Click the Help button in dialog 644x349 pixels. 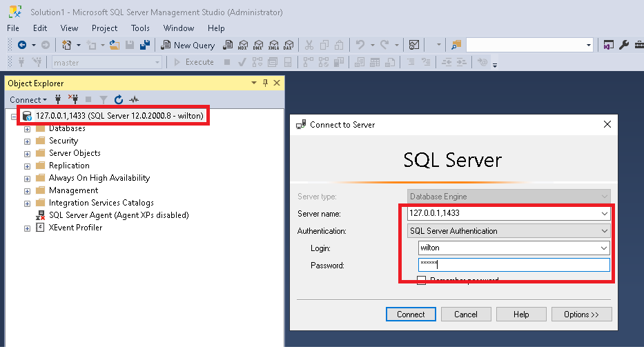[x=521, y=315]
